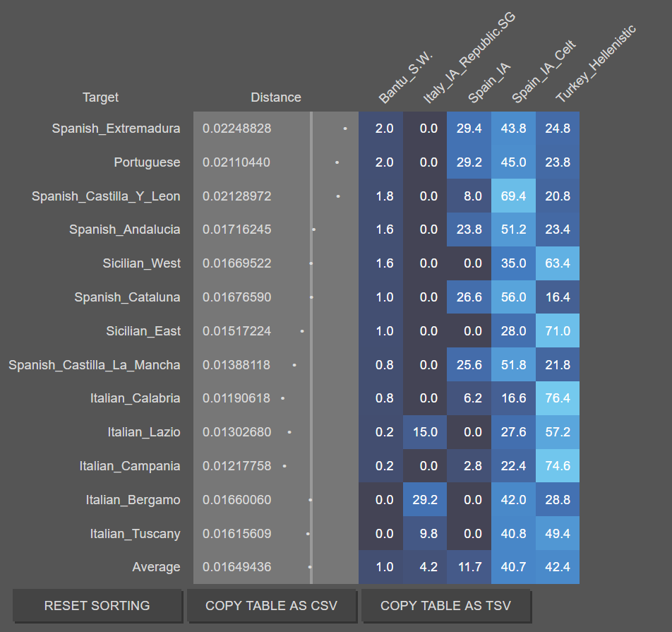The image size is (672, 632).
Task: Select the Average row label
Action: click(156, 567)
